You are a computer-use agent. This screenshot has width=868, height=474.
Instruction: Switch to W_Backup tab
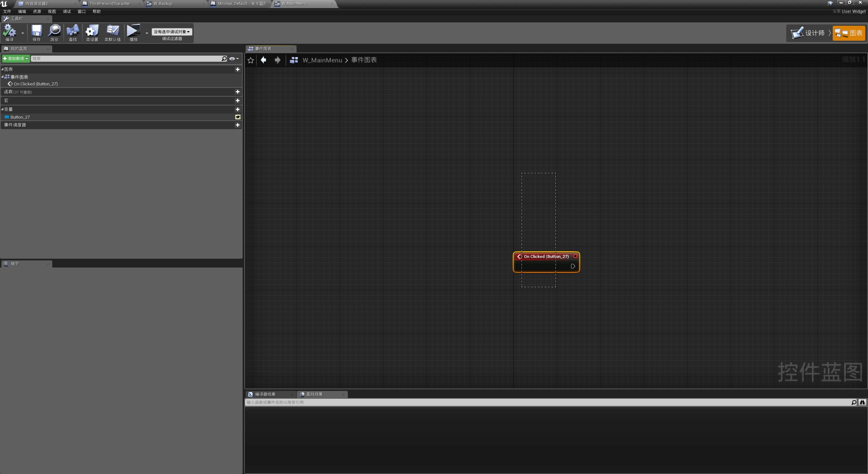click(x=163, y=4)
